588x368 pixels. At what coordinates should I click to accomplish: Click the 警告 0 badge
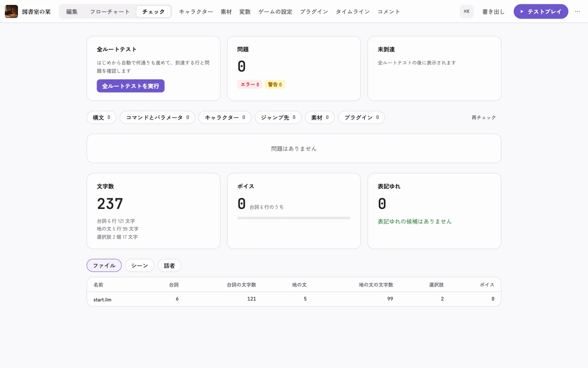(x=275, y=84)
